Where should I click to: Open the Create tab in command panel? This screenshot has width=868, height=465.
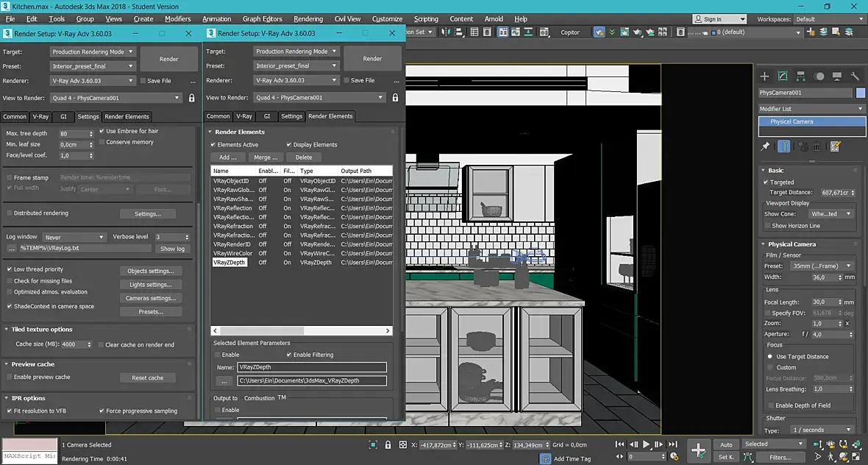[764, 76]
